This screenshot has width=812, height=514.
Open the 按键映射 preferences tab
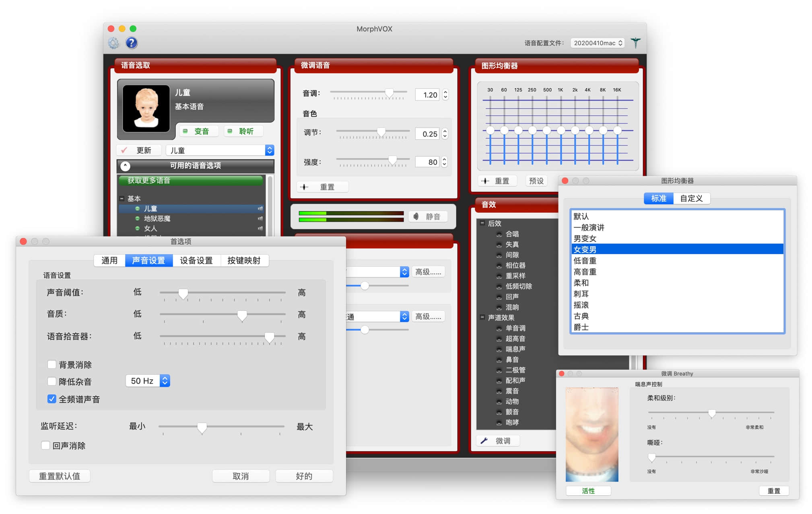(x=244, y=260)
